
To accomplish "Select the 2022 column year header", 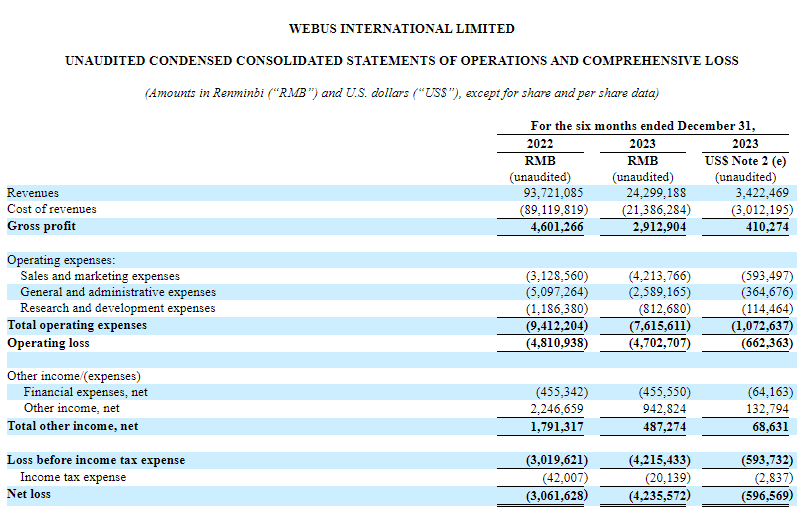I will pyautogui.click(x=540, y=143).
